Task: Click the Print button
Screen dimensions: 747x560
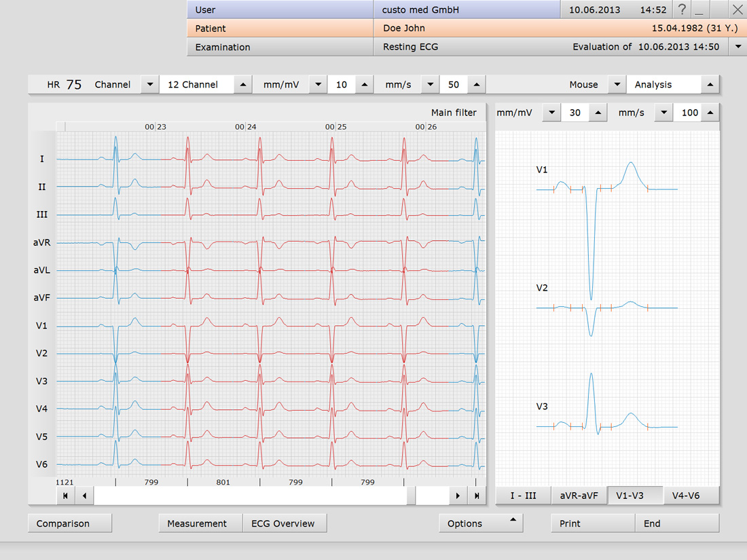Action: pos(570,523)
